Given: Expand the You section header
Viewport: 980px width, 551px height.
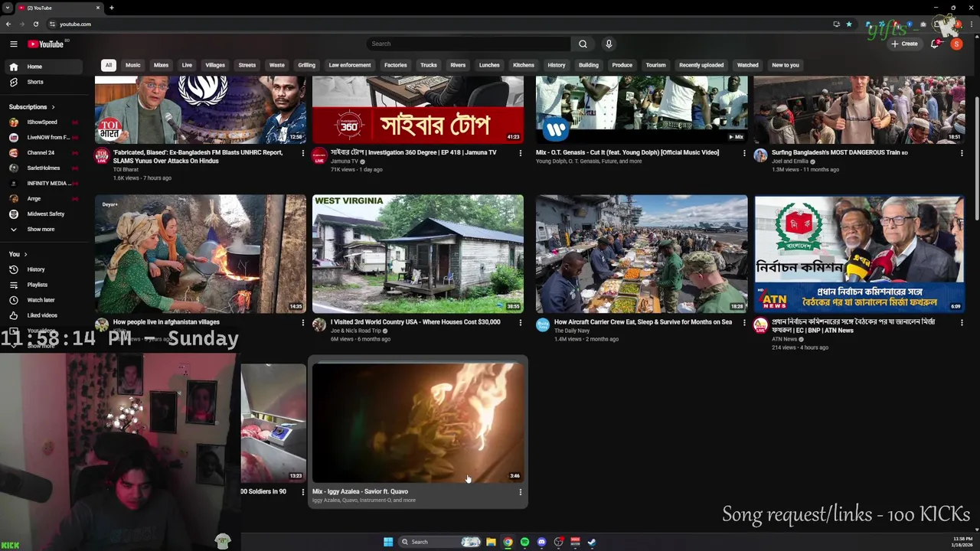Looking at the screenshot, I should [x=18, y=254].
